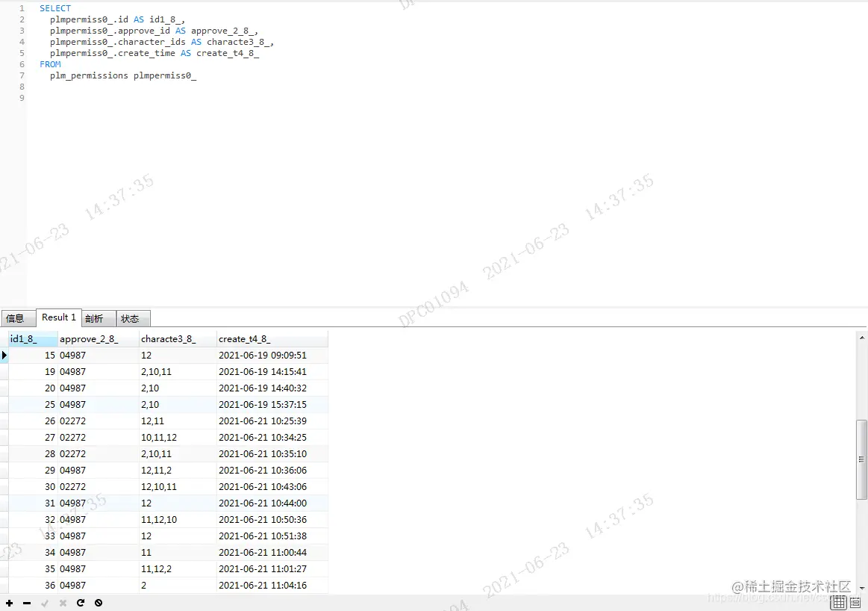868x611 pixels.
Task: Select cell '12,11' in row 26
Action: pos(178,421)
